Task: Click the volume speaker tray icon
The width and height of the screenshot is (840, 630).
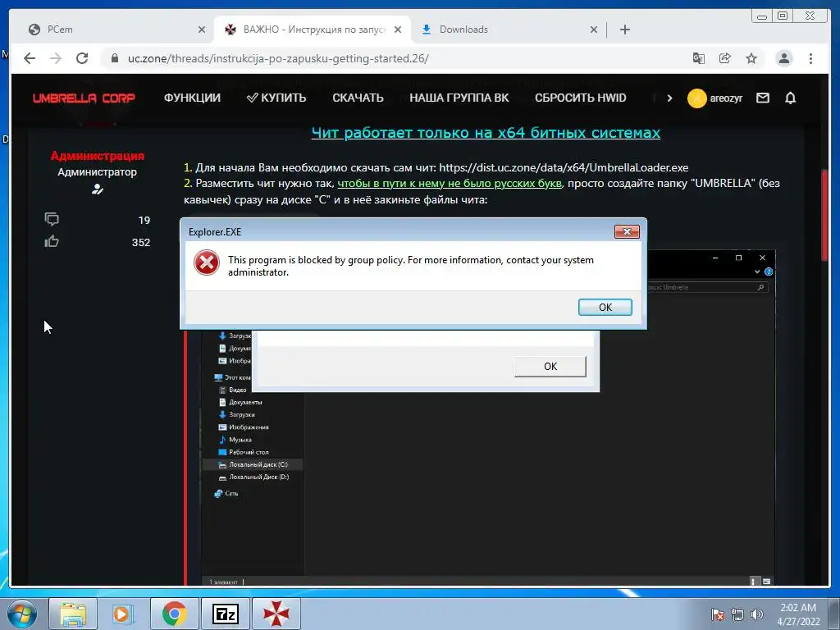Action: click(756, 614)
